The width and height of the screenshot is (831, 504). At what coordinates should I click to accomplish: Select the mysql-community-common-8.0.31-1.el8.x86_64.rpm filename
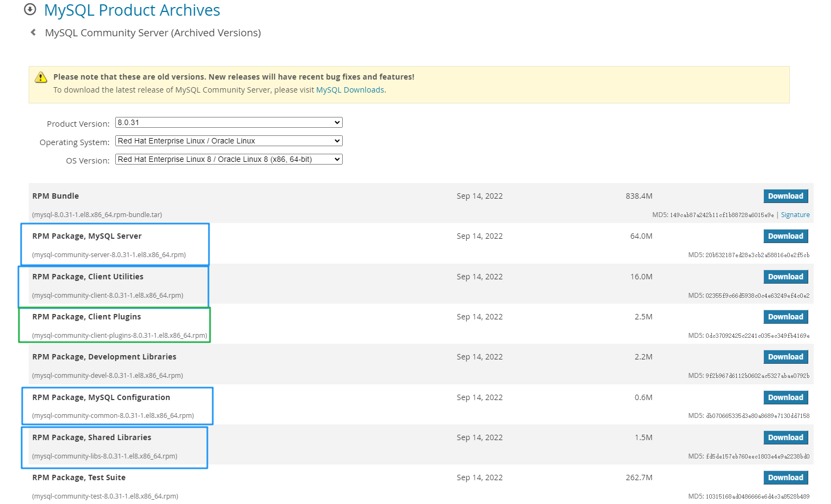(x=113, y=416)
